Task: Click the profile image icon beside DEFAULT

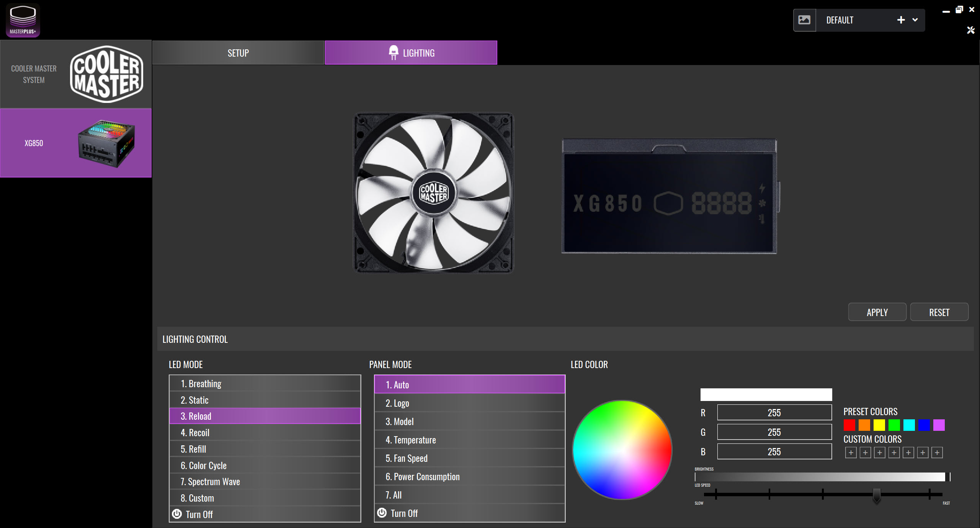Action: [804, 20]
